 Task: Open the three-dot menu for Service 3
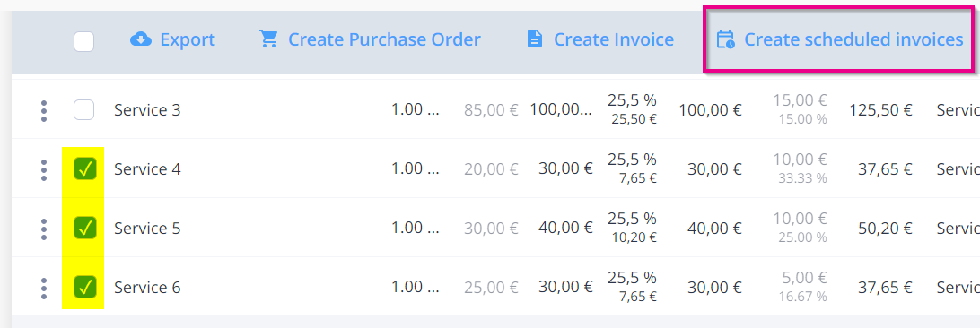pos(44,110)
